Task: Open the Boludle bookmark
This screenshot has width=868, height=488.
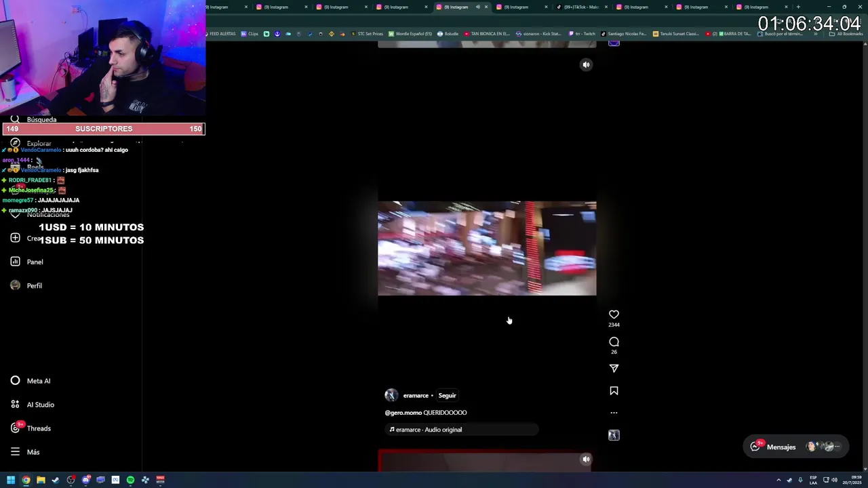Action: [448, 34]
